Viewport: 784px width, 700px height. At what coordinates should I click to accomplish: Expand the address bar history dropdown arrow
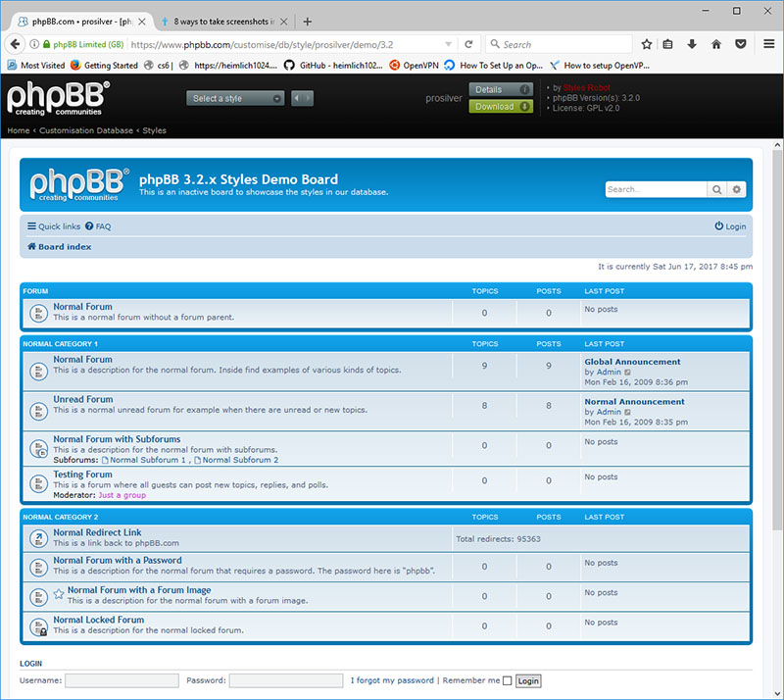(448, 44)
